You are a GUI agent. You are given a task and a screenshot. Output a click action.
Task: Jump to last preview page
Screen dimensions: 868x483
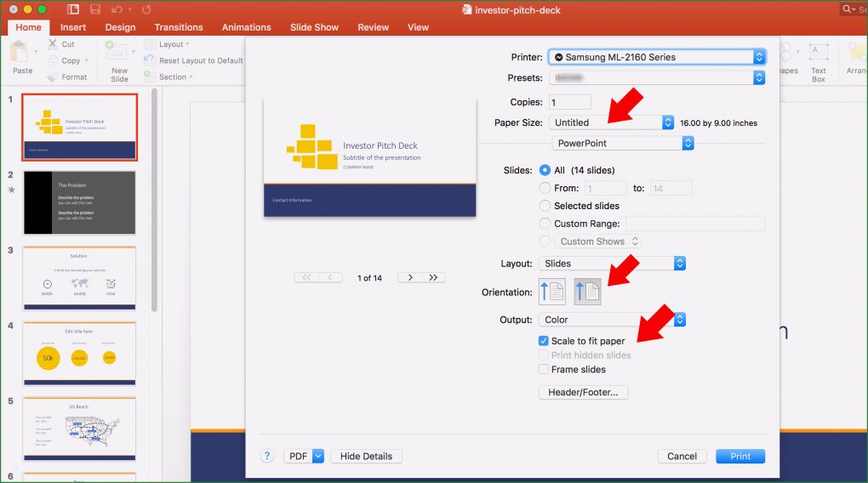(433, 277)
